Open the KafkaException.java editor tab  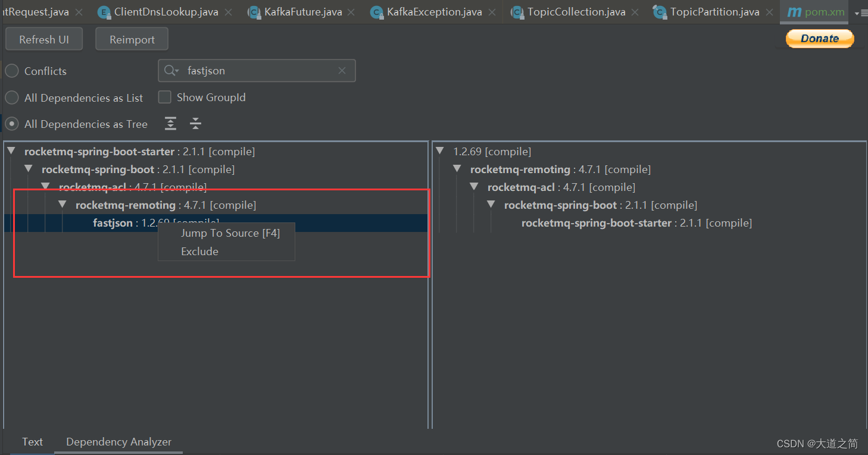(434, 12)
